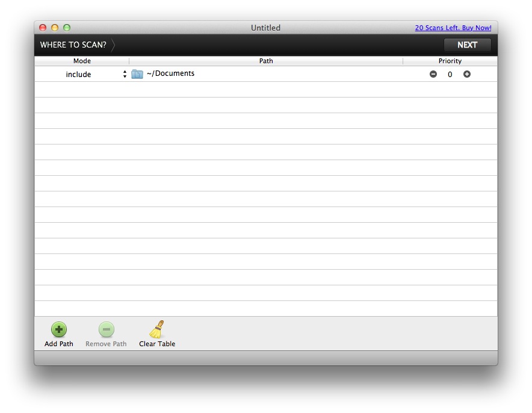Click the Remove Path minus icon
This screenshot has height=413, width=532.
click(x=106, y=329)
